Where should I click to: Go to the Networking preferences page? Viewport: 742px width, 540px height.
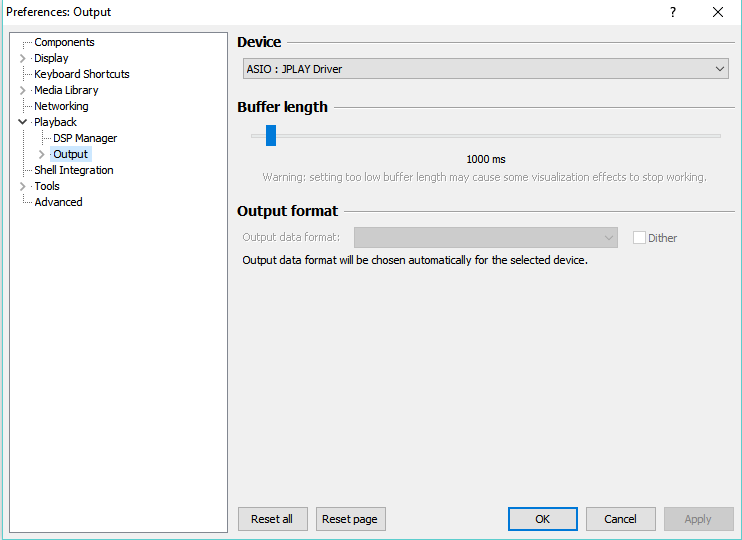tap(61, 106)
